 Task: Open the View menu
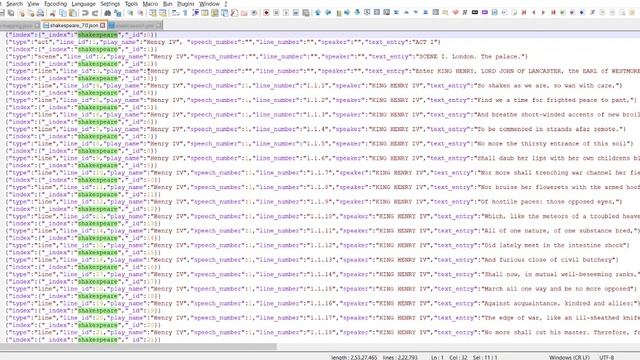click(x=33, y=4)
